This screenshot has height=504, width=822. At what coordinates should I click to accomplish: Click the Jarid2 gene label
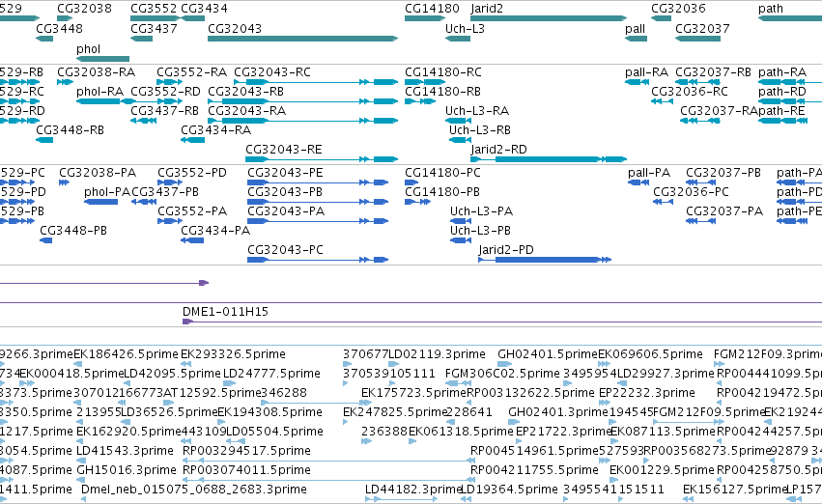(487, 9)
